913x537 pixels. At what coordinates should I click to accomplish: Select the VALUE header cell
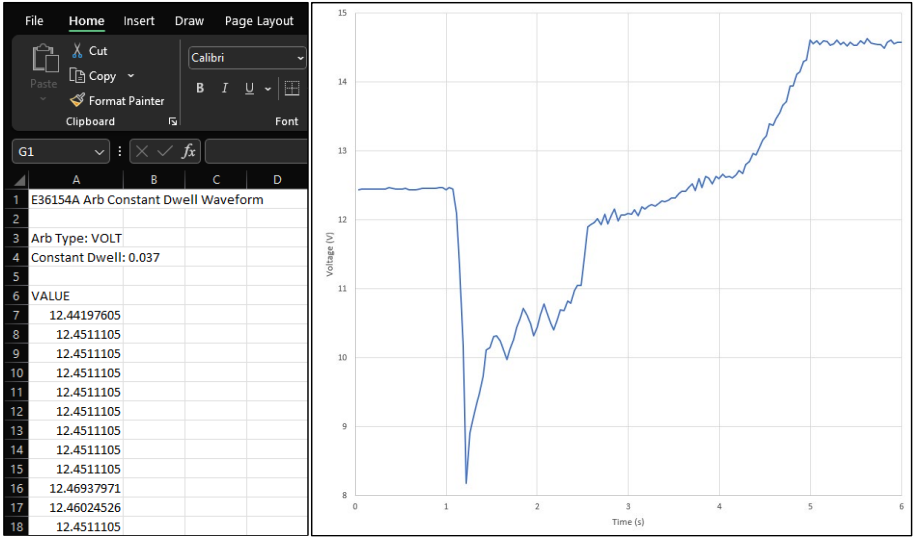(76, 296)
